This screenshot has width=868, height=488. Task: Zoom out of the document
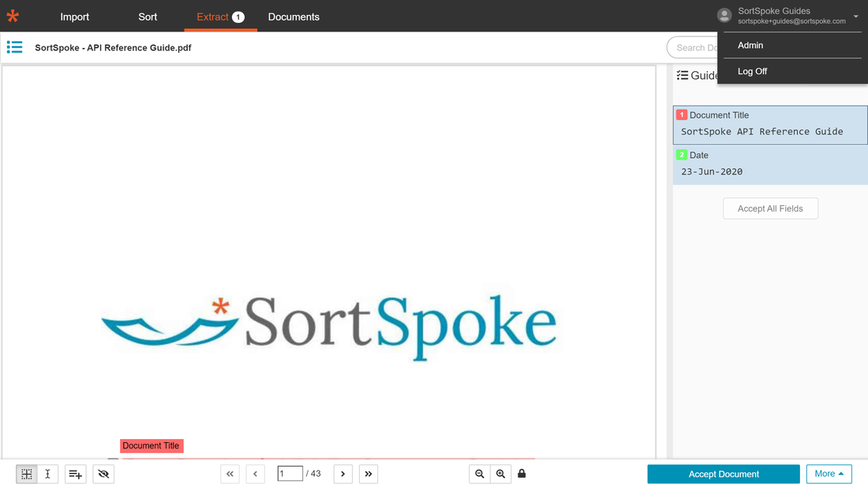(480, 474)
